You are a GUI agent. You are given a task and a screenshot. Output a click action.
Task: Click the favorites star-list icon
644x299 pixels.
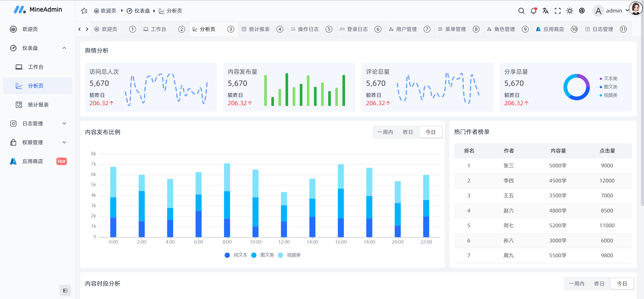tap(84, 11)
